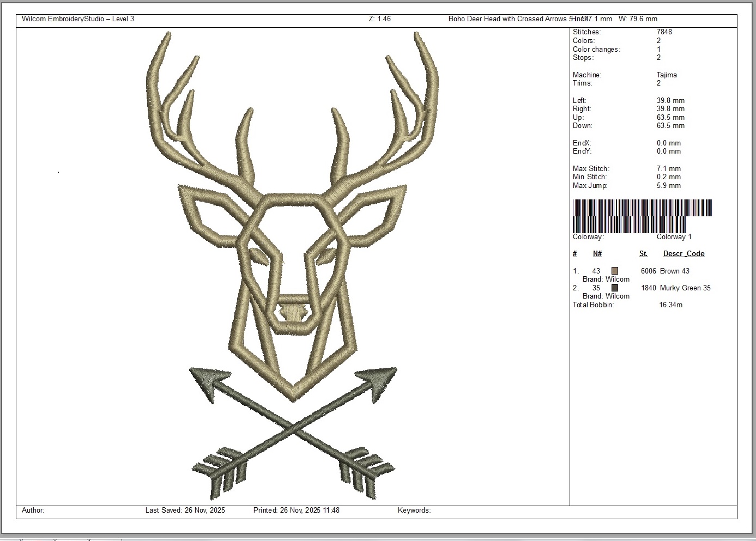756x541 pixels.
Task: Click the Murky Green 35 color swatch
Action: coord(615,288)
